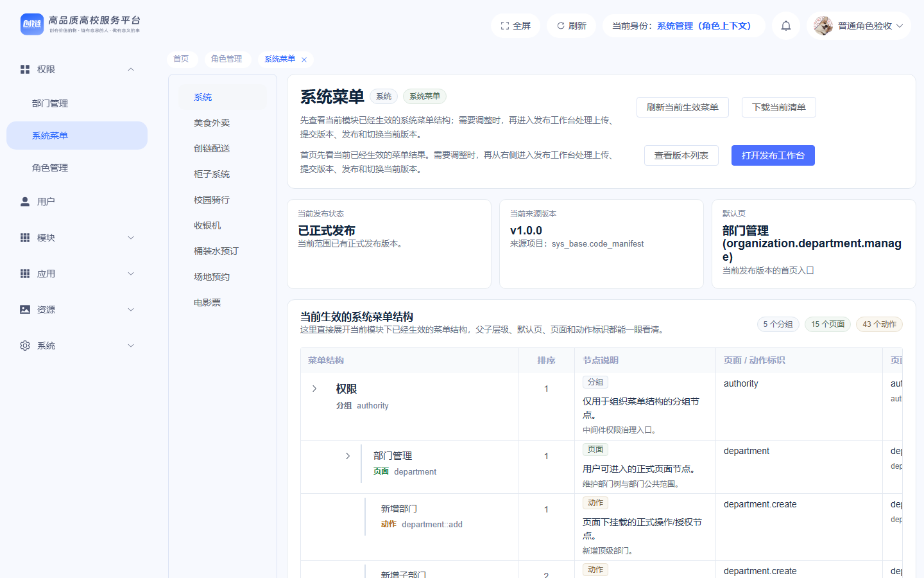Click the 5 个分组 tag
The height and width of the screenshot is (578, 924).
778,324
